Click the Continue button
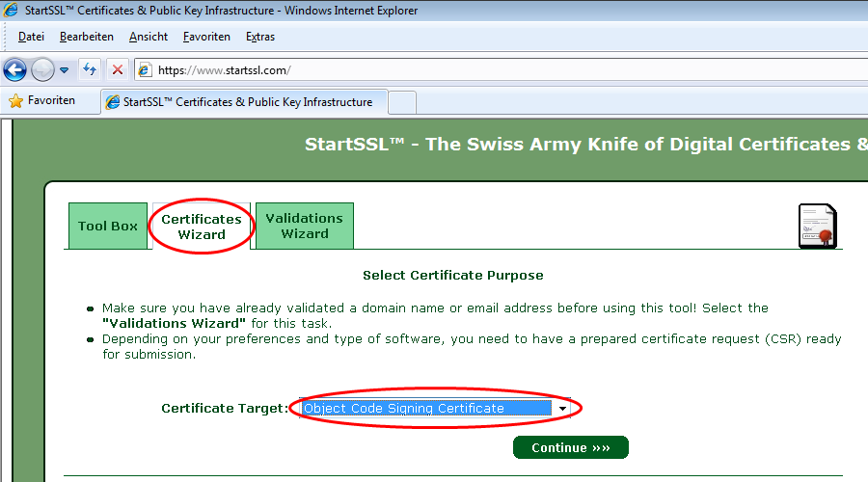 [x=571, y=447]
